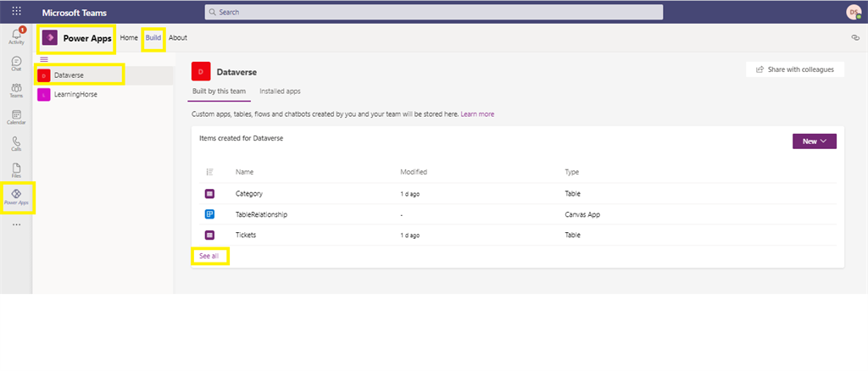Open Calls from the sidebar

point(16,144)
